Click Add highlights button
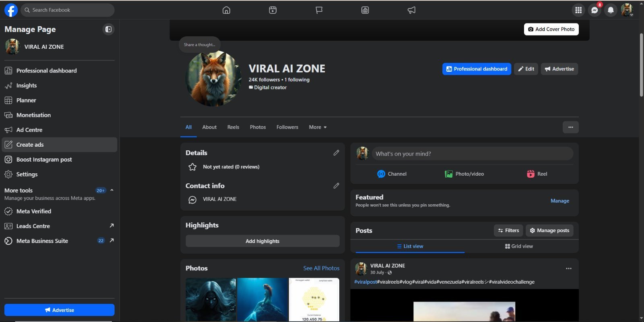 (x=262, y=241)
